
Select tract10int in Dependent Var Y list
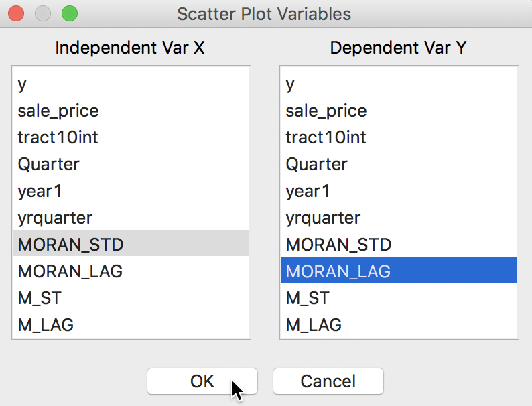point(399,138)
